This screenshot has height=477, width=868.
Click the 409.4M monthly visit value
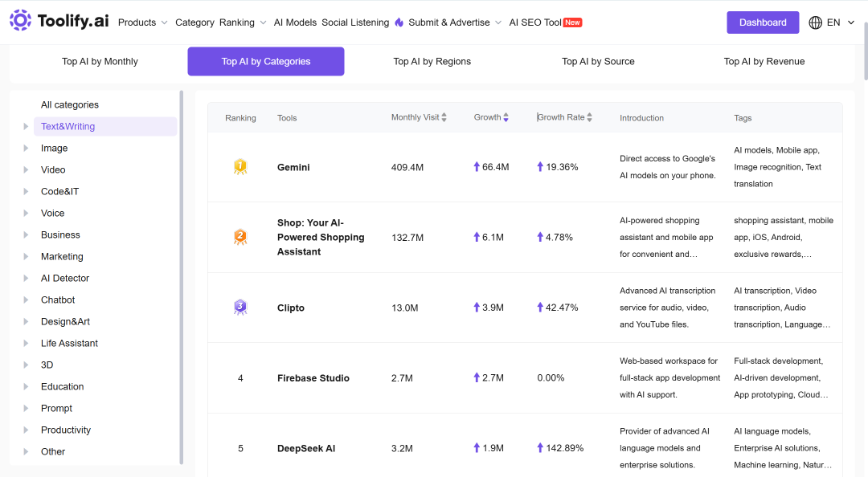(x=407, y=167)
